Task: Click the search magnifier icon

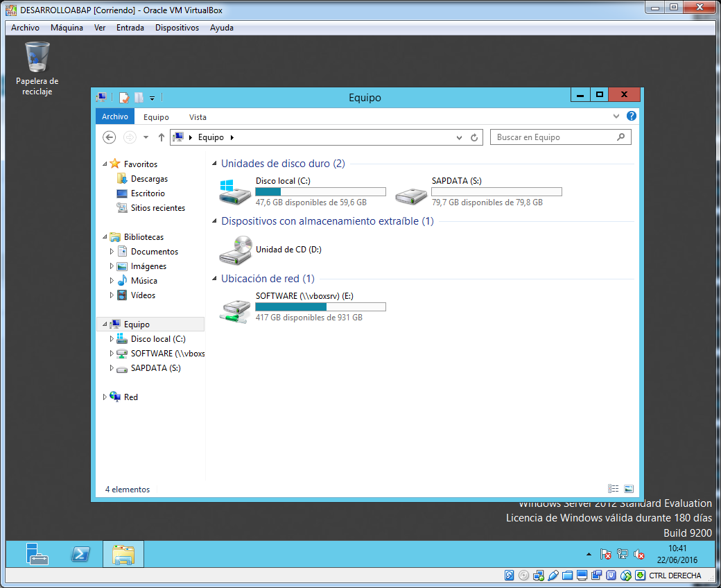Action: point(620,137)
